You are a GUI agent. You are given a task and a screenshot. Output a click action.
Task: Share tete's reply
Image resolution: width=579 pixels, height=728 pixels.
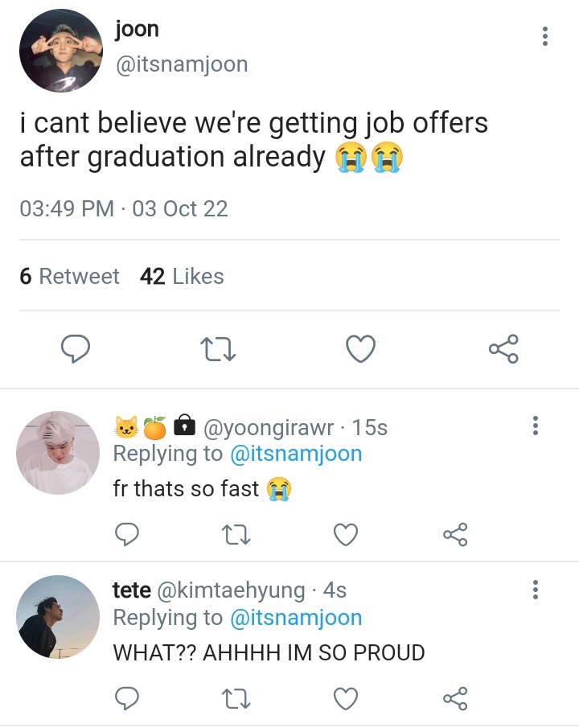coord(455,698)
